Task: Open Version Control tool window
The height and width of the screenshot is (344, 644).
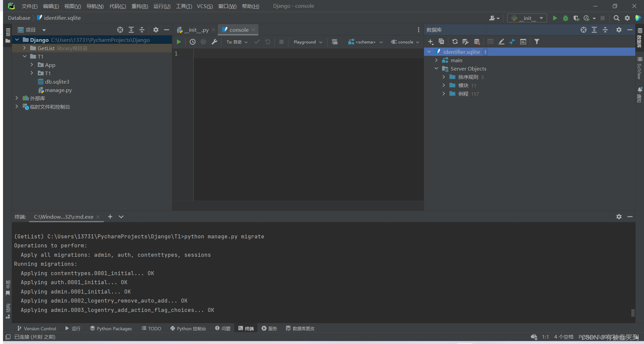Action: coord(37,329)
